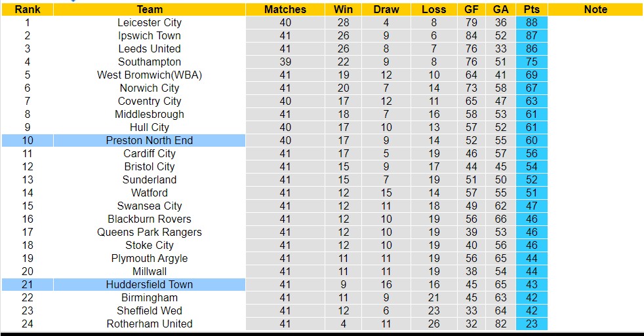Click the Loss column header
Screen dimensions: 644x336
click(434, 9)
